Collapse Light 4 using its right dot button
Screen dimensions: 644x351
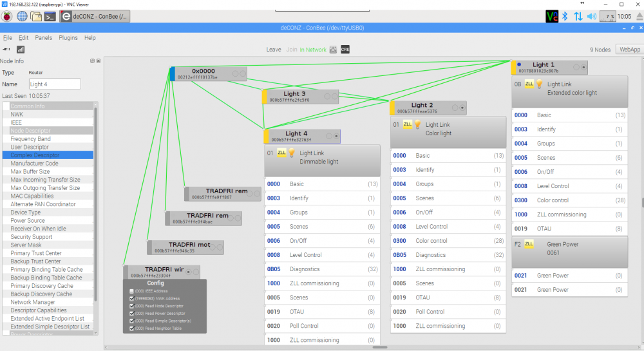coord(336,136)
